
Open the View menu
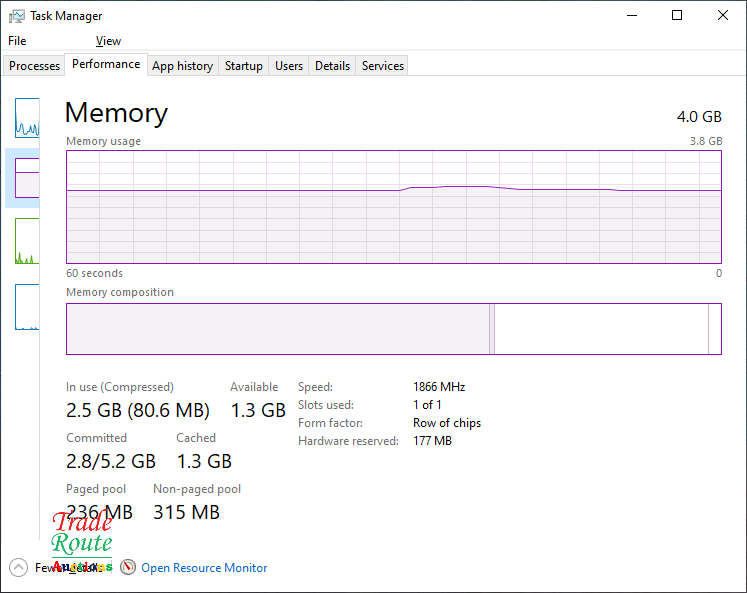108,41
